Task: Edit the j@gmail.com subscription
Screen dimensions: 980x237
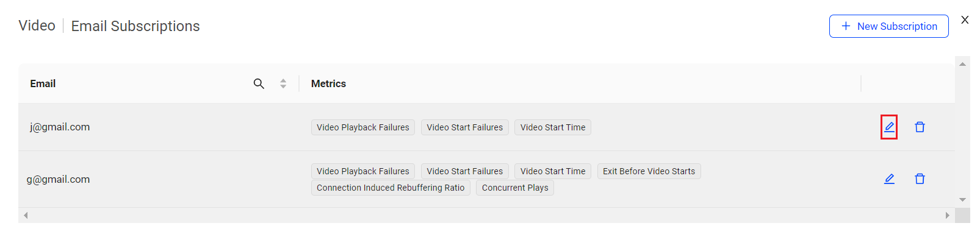Action: (x=889, y=127)
